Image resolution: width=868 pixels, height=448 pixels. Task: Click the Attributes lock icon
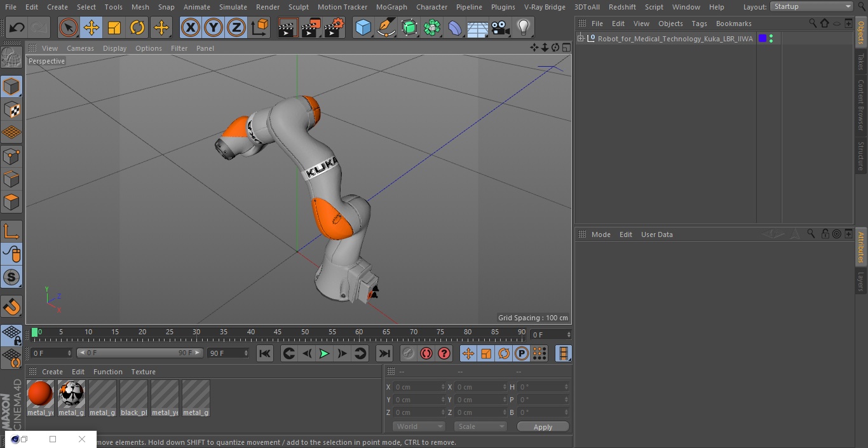825,234
